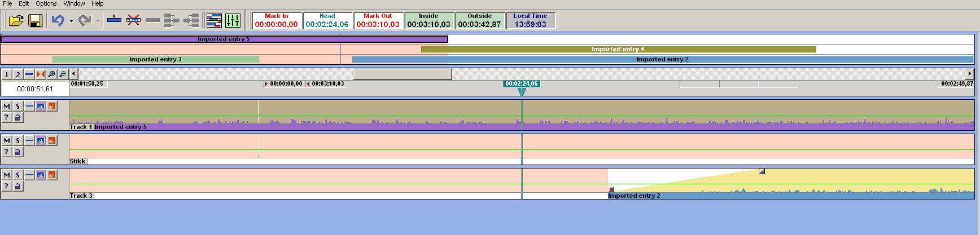Click the add track icon with plus sign

tap(114, 20)
